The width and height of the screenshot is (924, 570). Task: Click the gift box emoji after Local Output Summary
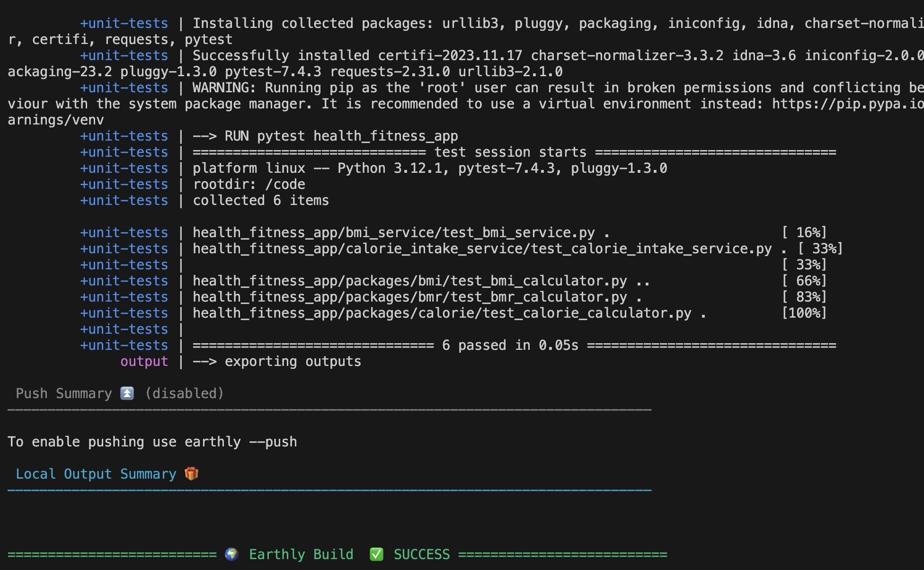[191, 473]
